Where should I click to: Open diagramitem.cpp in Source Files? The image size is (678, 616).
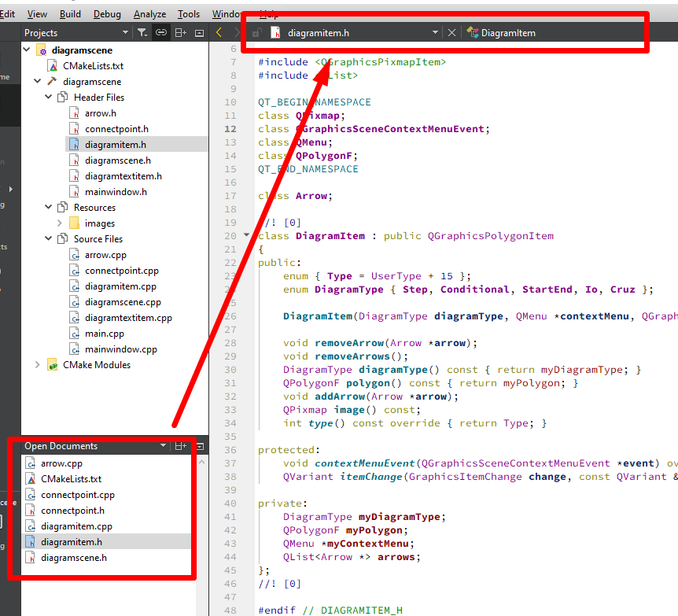(x=120, y=286)
